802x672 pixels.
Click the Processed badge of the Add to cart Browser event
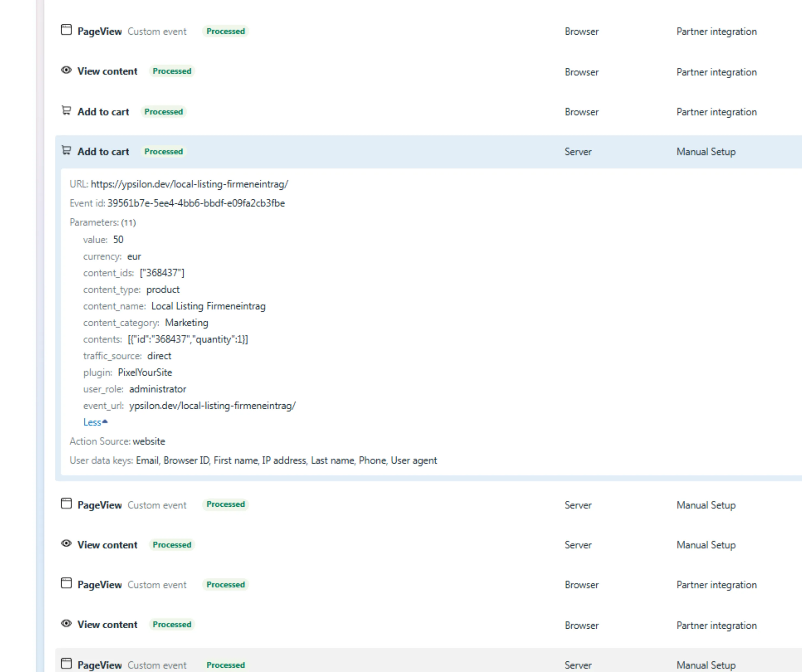tap(164, 112)
